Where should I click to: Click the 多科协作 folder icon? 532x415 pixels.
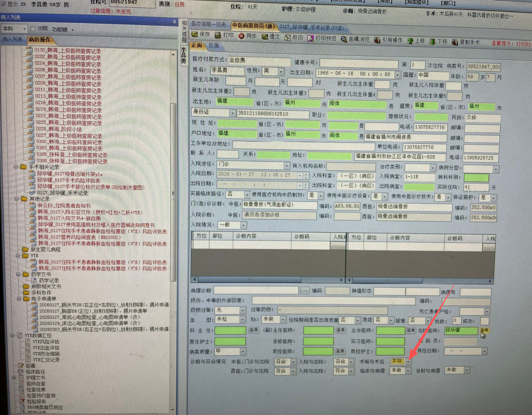pos(26,293)
